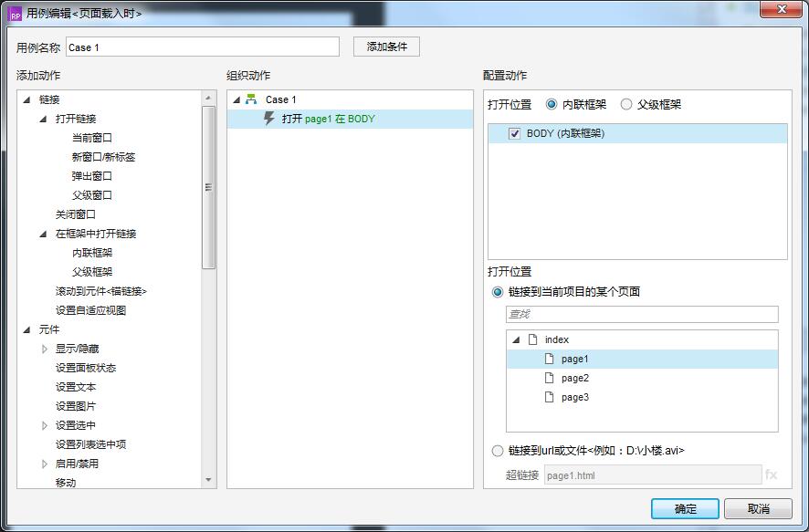809x532 pixels.
Task: Collapse the 链接 category in the add actions list
Action: tap(26, 100)
